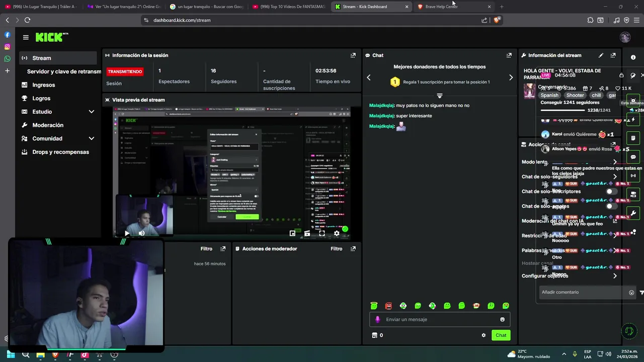
Task: Focus the Enviar un mensaje field
Action: coord(440,319)
